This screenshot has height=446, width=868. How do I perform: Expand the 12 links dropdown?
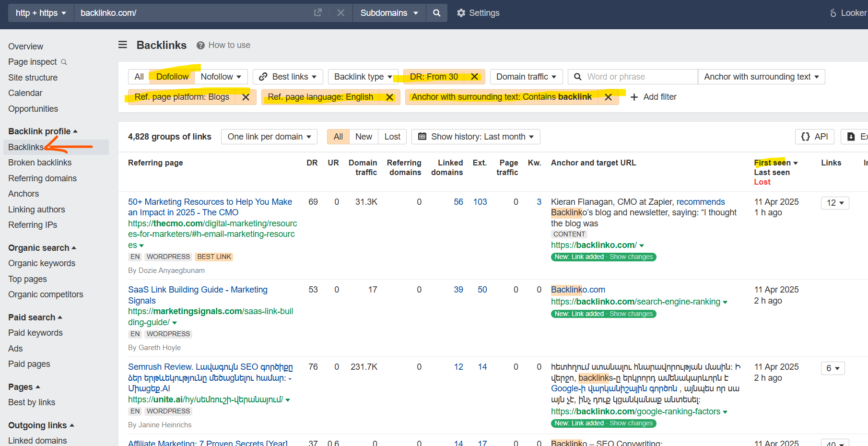point(835,203)
